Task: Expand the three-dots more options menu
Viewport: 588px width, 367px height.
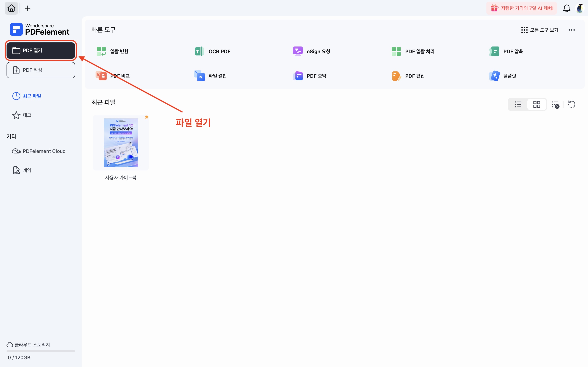Action: click(x=571, y=30)
